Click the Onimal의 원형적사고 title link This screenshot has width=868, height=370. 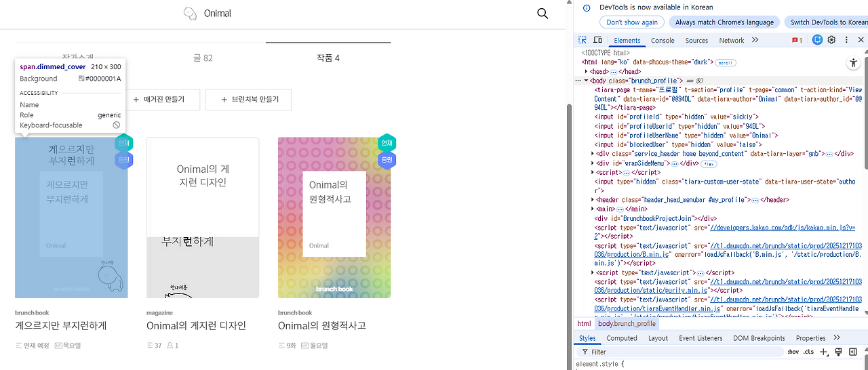pos(322,326)
